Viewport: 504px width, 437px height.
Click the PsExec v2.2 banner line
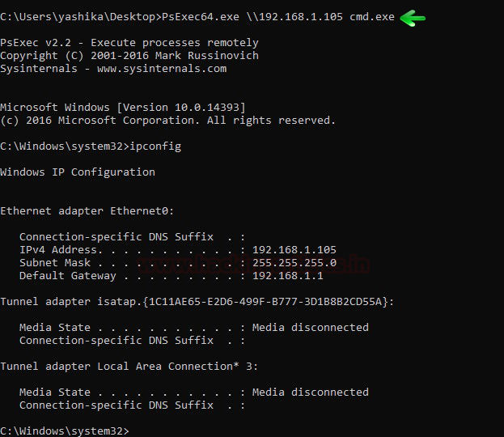pyautogui.click(x=129, y=43)
